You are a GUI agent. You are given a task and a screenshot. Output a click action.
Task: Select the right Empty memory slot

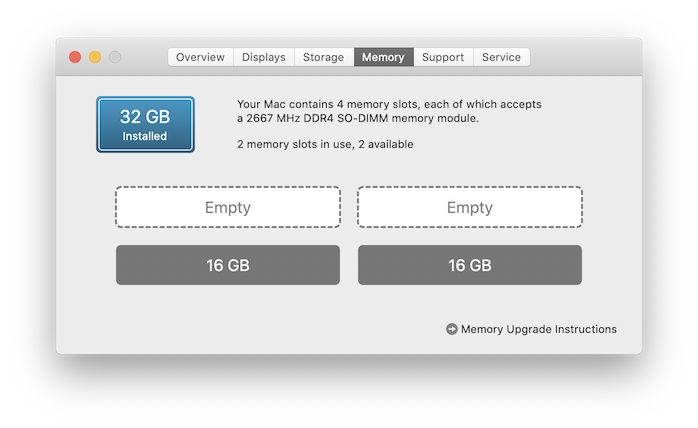click(470, 208)
